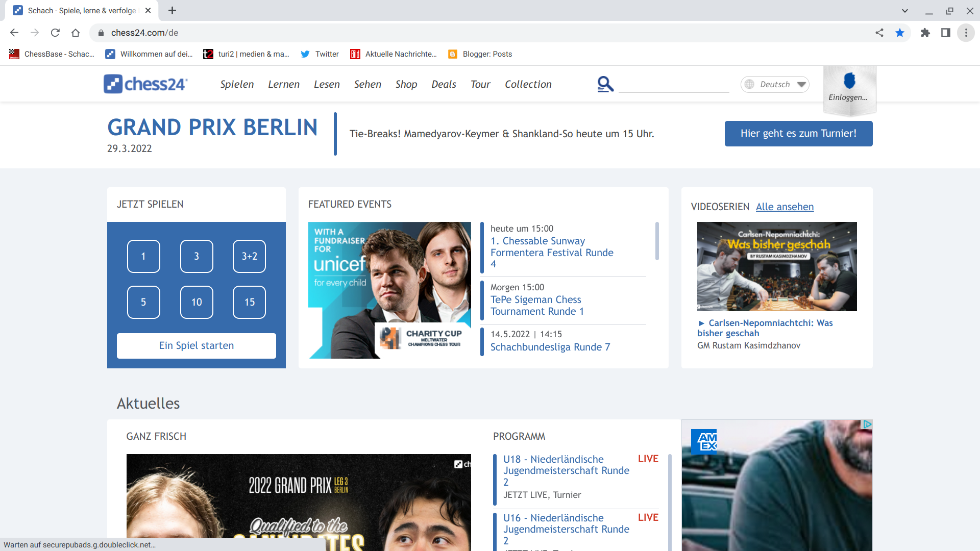Viewport: 980px width, 551px height.
Task: Click the browser forward arrow
Action: (35, 33)
